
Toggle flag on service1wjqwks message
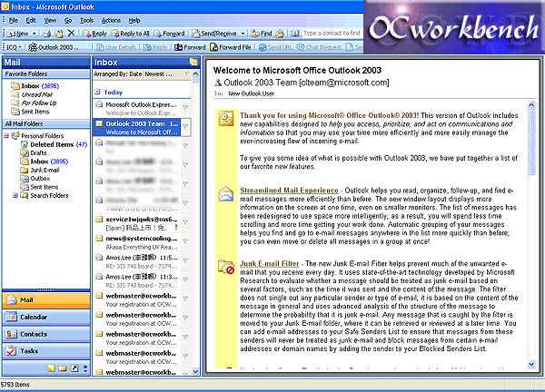coord(185,222)
